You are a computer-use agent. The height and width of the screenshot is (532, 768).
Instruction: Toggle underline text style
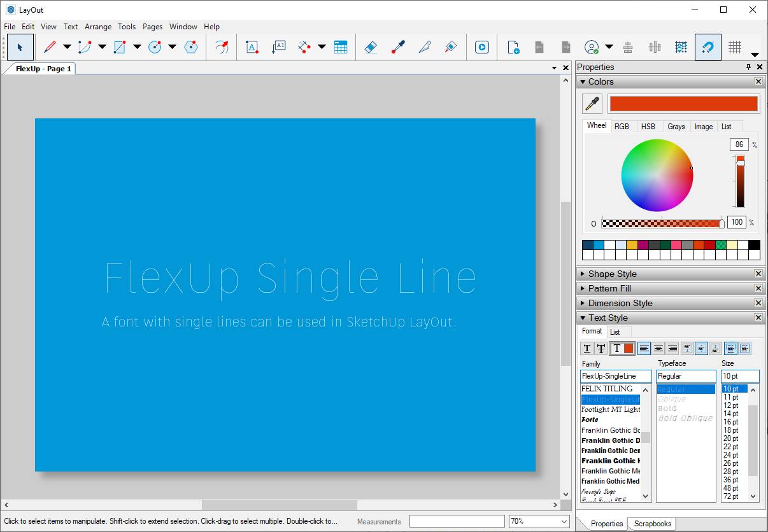tap(587, 349)
